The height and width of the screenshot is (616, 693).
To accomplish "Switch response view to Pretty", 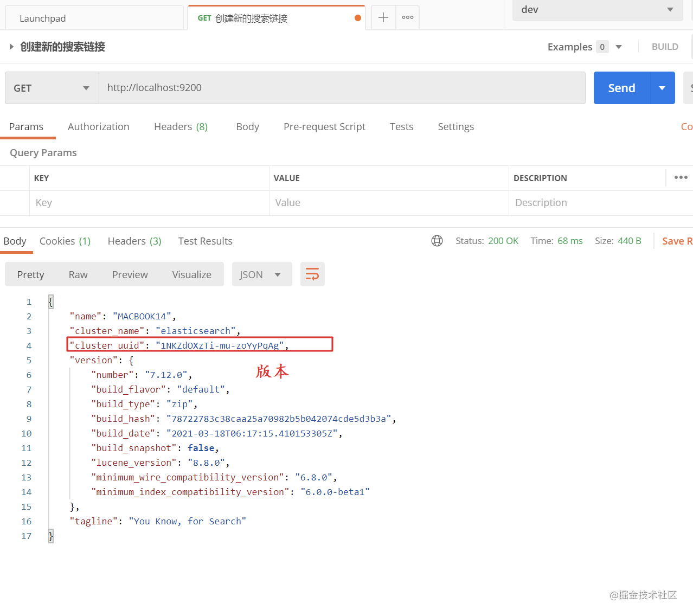I will click(x=30, y=274).
